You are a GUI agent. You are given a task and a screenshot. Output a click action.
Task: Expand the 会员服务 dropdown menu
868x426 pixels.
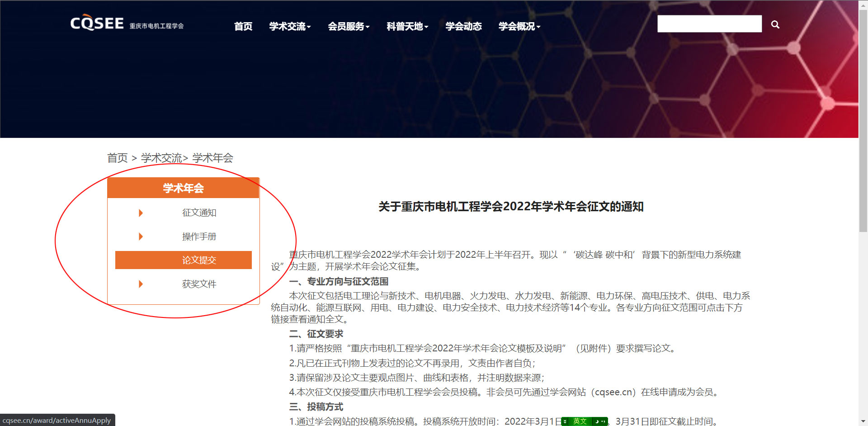349,26
